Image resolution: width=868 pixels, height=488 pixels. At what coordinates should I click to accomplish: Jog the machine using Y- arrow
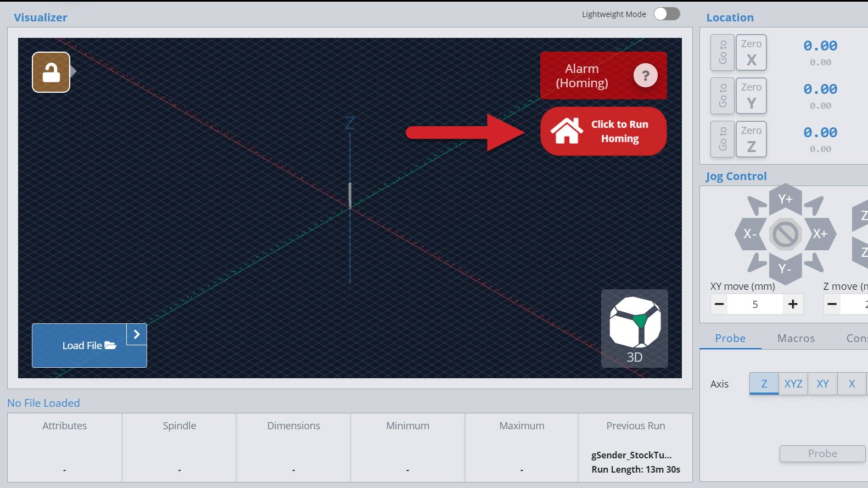click(785, 269)
